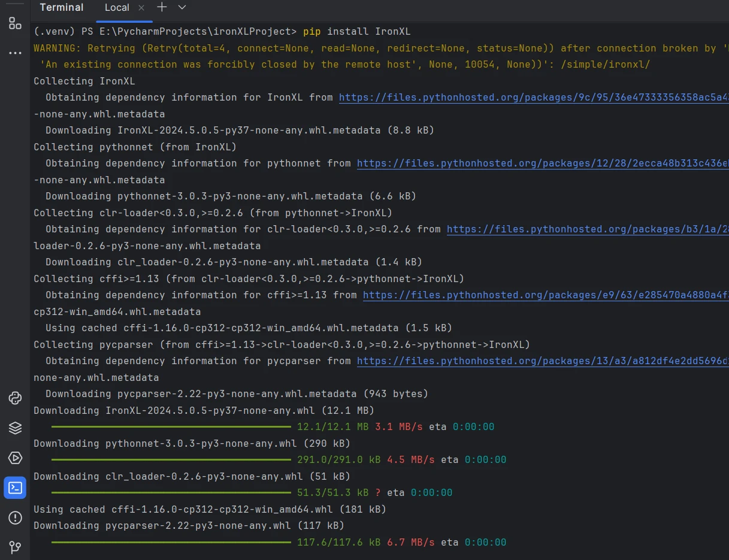Open the Structure tool window icon

(15, 24)
